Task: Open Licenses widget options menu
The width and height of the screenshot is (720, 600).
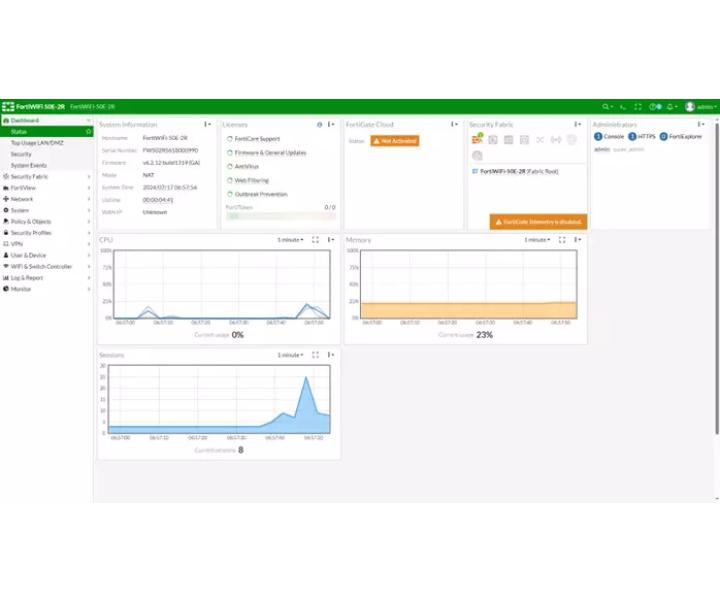Action: (x=331, y=124)
